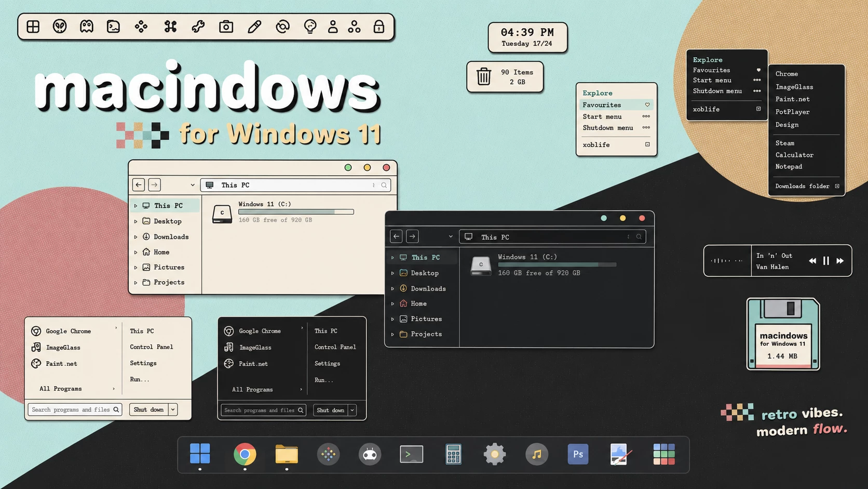Open Shut down arrow in light start menu
This screenshot has width=868, height=489.
click(173, 409)
